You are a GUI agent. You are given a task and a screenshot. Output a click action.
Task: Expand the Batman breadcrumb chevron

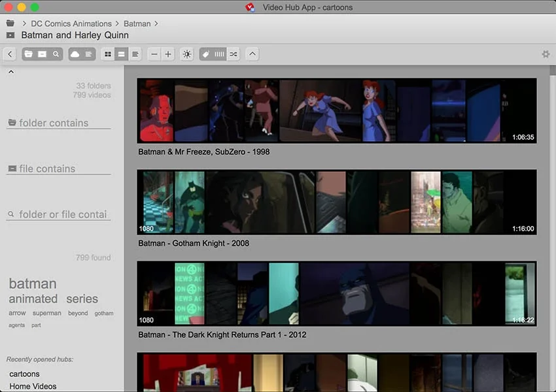tap(156, 24)
